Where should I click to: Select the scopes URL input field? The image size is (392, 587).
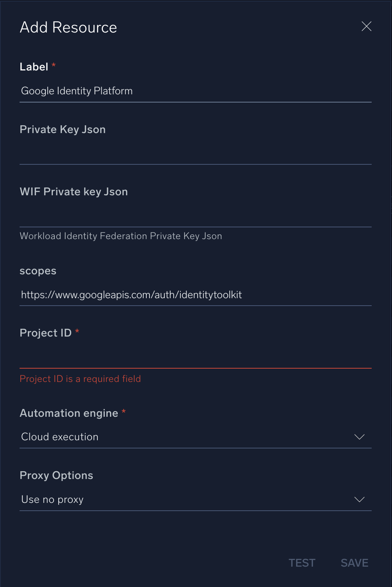(196, 295)
